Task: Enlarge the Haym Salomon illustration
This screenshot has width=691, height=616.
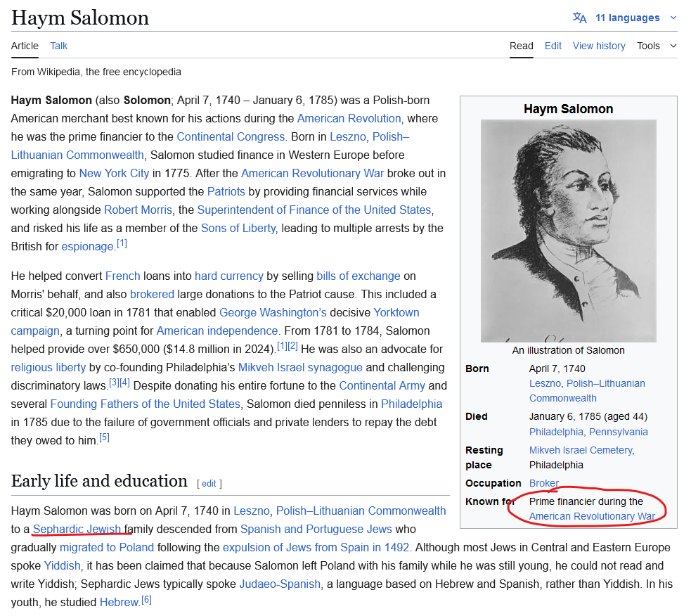Action: click(569, 231)
